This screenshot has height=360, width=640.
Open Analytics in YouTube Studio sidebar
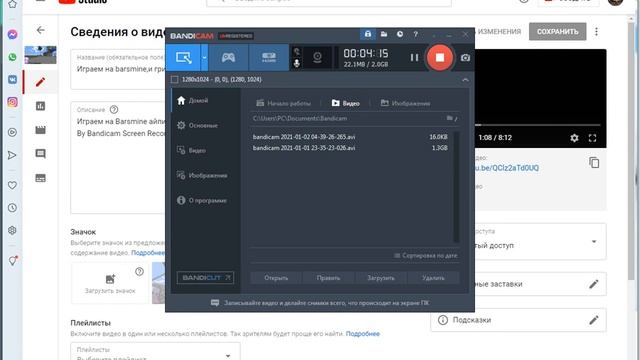point(40,106)
